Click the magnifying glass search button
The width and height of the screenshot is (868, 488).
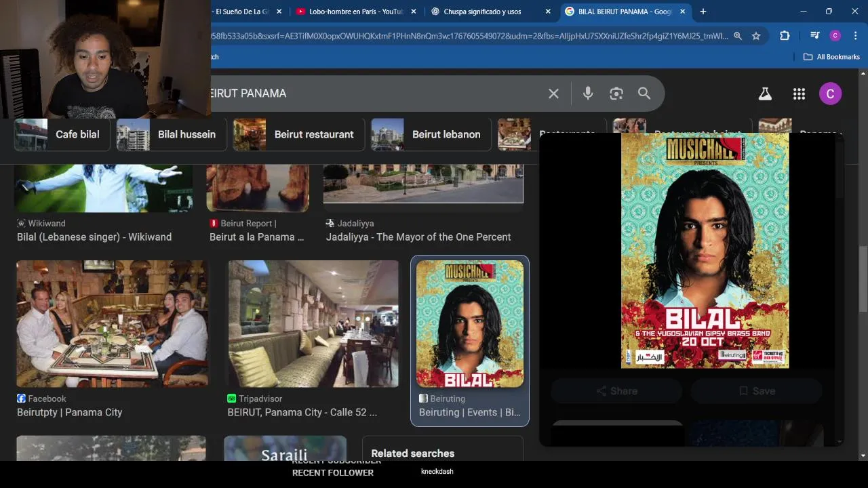pyautogui.click(x=644, y=94)
